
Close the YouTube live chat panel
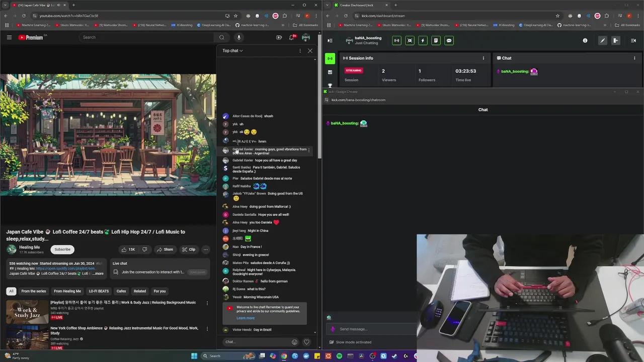pos(310,51)
